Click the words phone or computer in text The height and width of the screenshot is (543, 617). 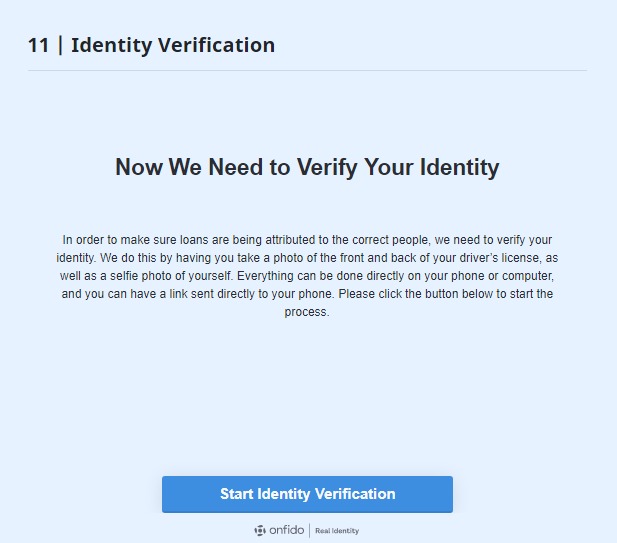pos(502,276)
